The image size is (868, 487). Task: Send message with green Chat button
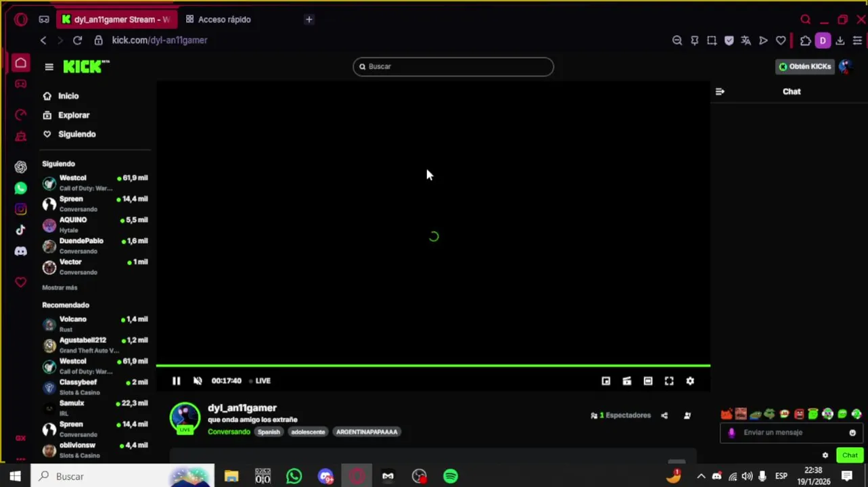pyautogui.click(x=850, y=455)
